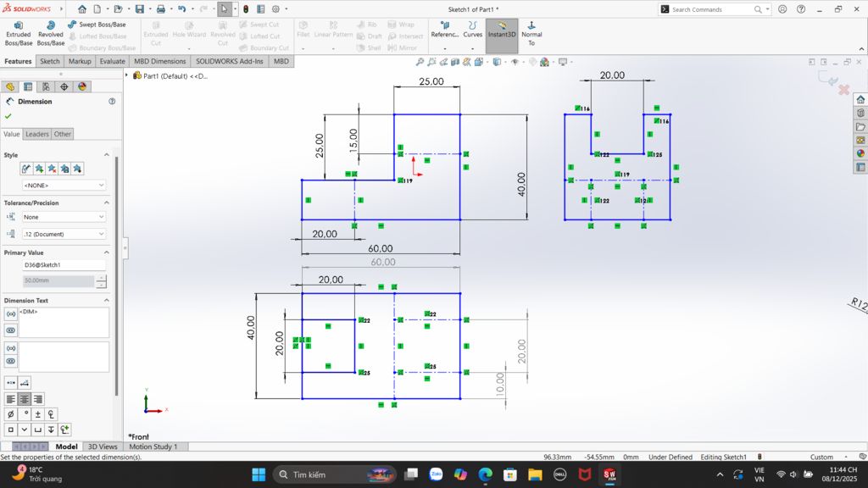This screenshot has width=868, height=488.
Task: Collapse the Dimension Text section
Action: [x=106, y=301]
